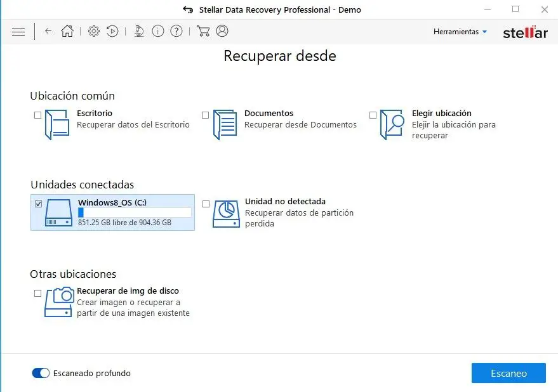Click the 'Unidad no detectada' title
558x392 pixels.
pyautogui.click(x=285, y=201)
